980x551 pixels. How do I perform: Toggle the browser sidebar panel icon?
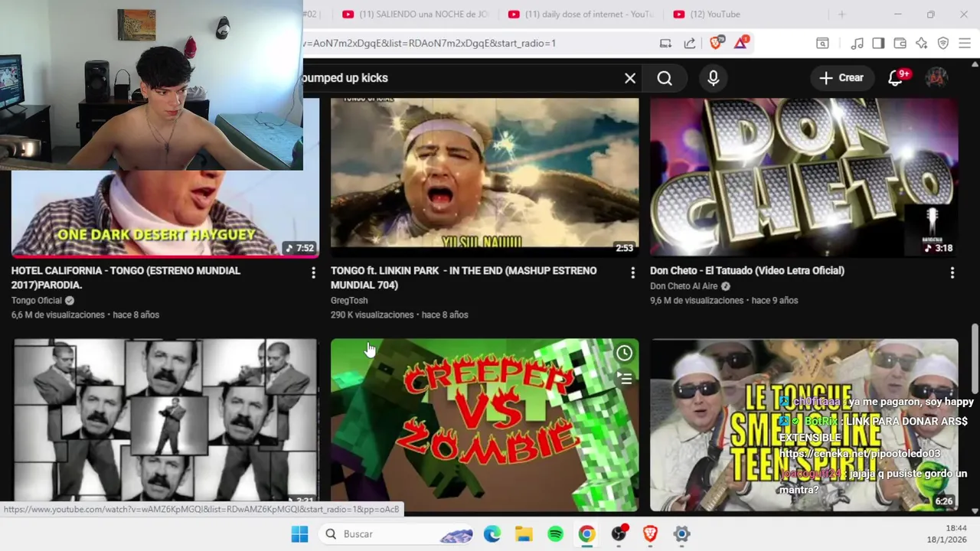point(878,44)
